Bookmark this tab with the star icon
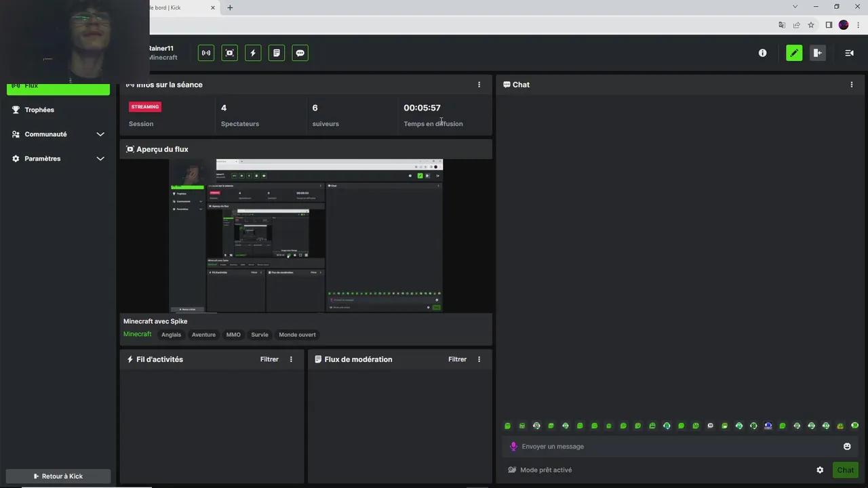 coord(811,25)
